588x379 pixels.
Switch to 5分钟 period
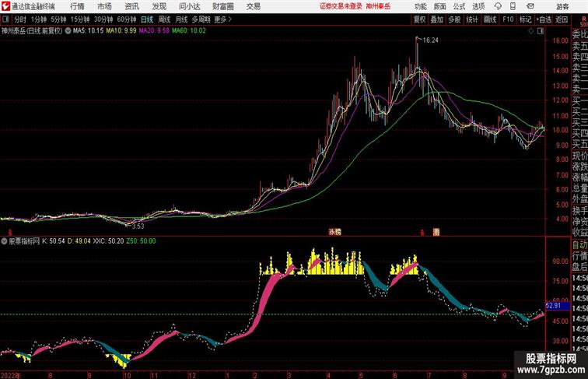click(x=58, y=19)
